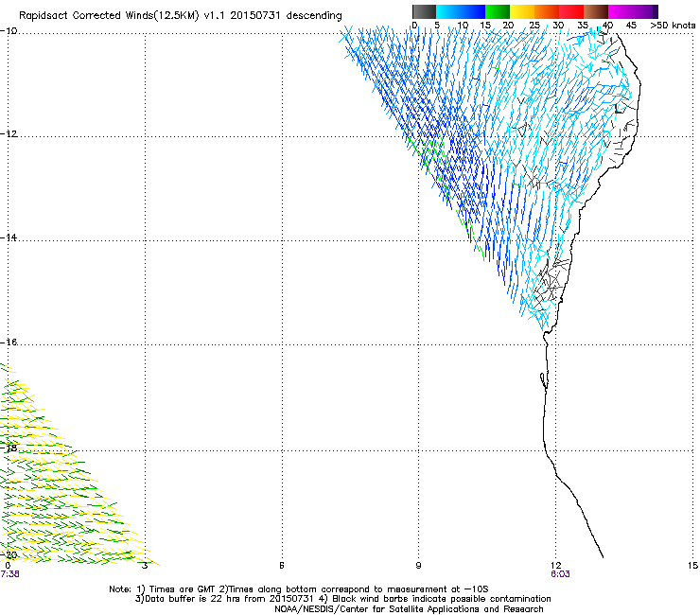Click the 'Times are GMT' note line
The image size is (700, 615).
(299, 589)
